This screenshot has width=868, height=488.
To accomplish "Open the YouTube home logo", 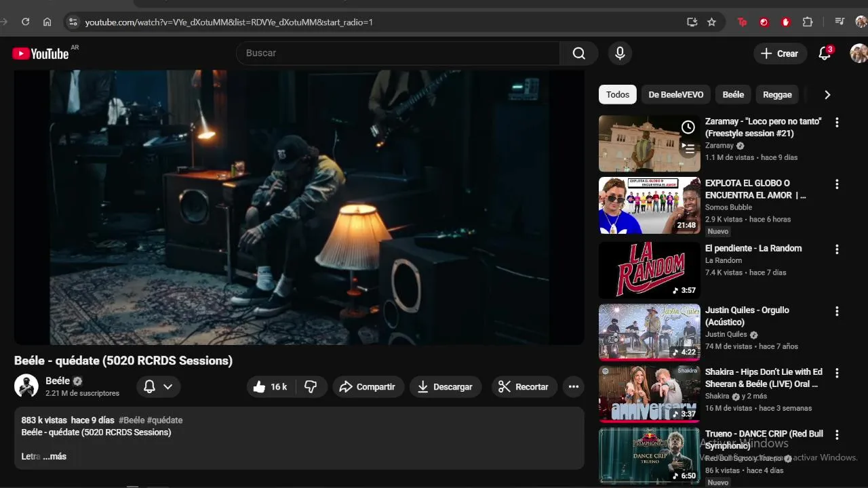I will pyautogui.click(x=41, y=54).
